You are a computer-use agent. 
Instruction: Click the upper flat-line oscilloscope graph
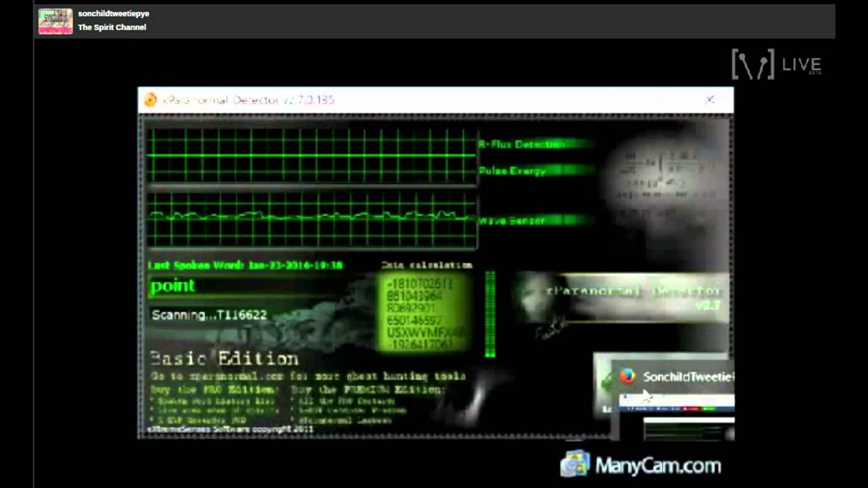(311, 156)
